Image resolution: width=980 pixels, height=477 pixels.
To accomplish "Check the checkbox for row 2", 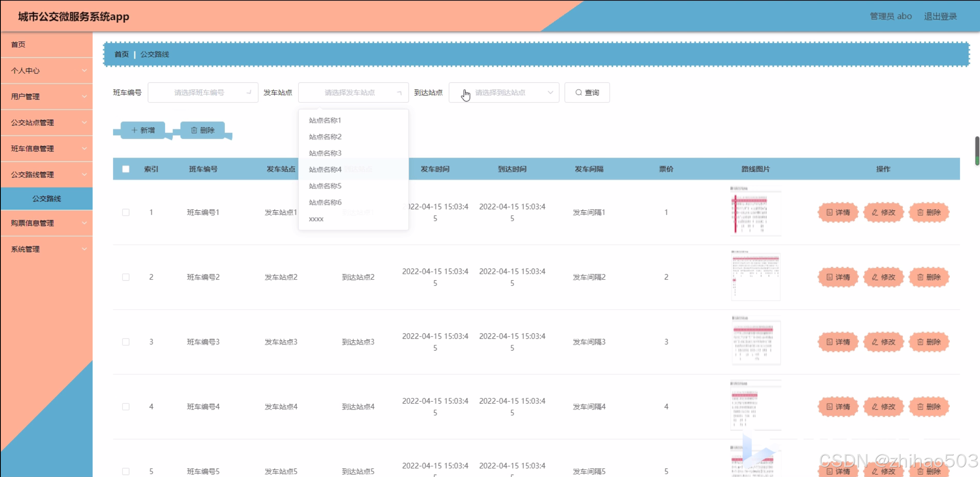I will point(126,277).
